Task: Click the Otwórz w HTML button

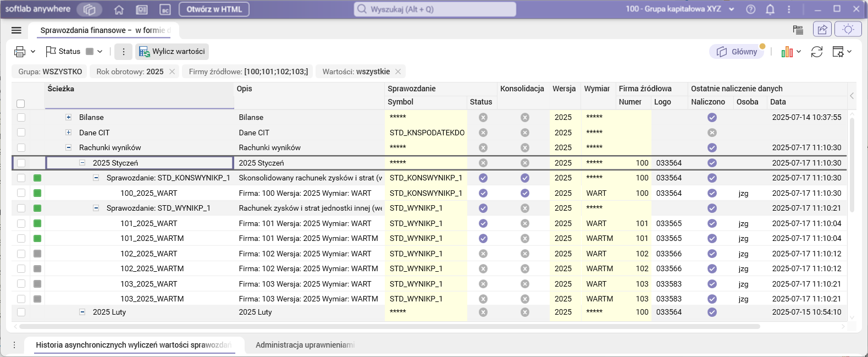Action: click(x=214, y=9)
